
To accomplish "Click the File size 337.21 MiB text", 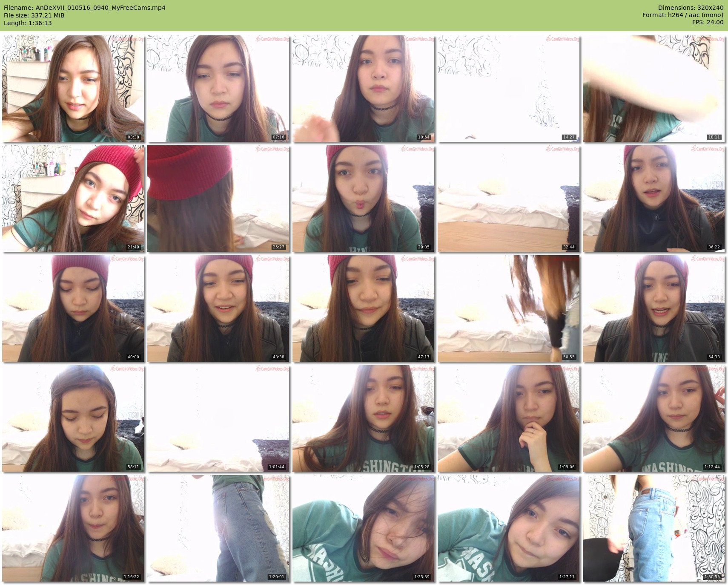I will click(34, 15).
